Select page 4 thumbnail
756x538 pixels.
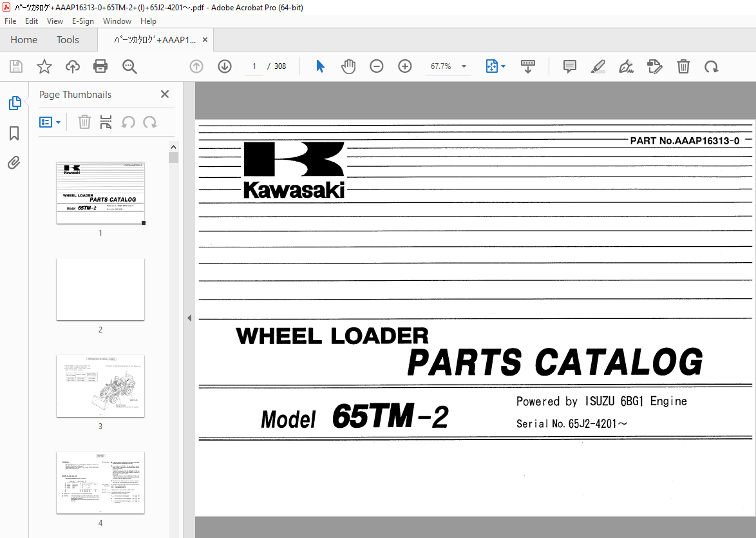click(100, 483)
